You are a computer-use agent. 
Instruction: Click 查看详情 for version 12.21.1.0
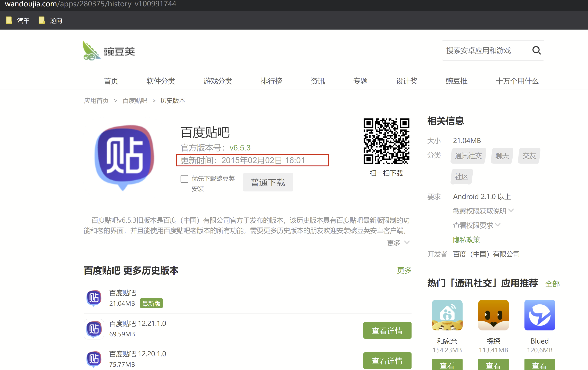click(387, 330)
